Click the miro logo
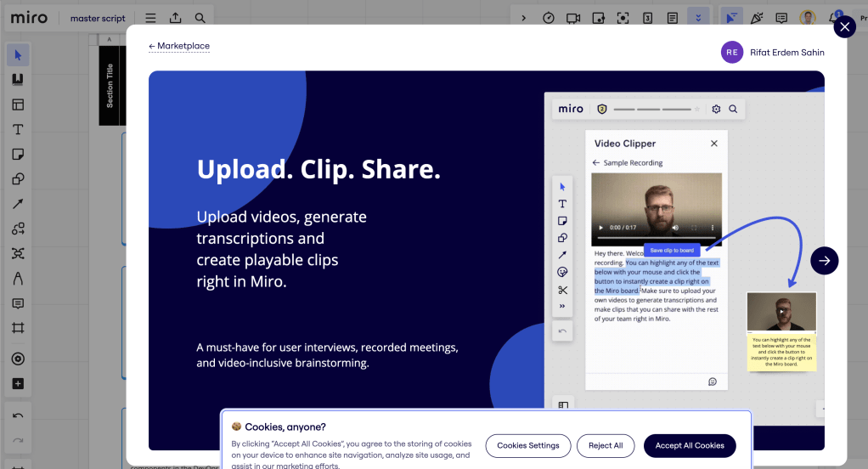868x469 pixels. 30,18
